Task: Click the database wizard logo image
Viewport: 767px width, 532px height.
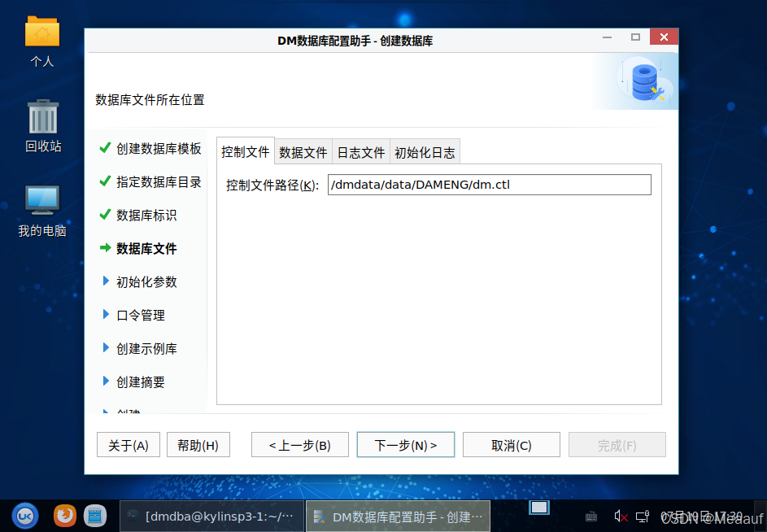Action: tap(644, 81)
